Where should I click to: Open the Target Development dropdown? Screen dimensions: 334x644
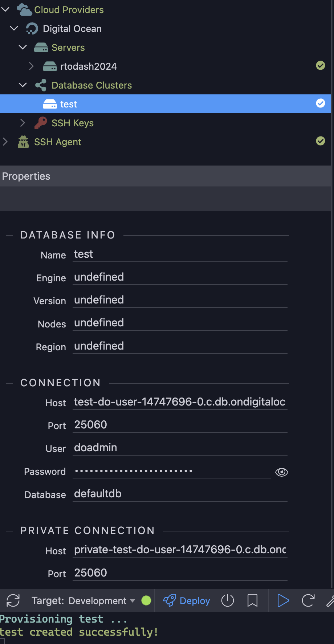pyautogui.click(x=83, y=600)
